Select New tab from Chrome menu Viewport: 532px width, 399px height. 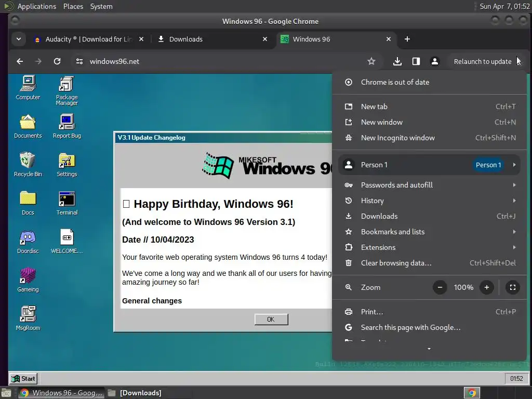tap(429, 107)
